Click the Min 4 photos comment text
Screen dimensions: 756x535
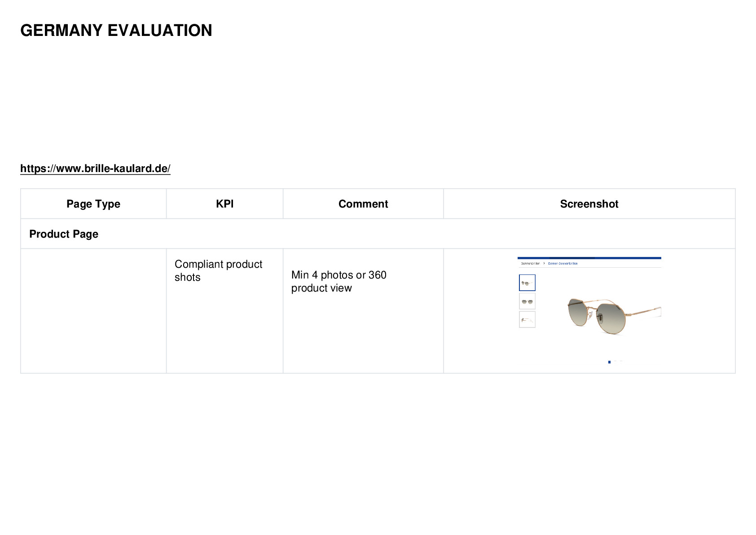pos(339,282)
